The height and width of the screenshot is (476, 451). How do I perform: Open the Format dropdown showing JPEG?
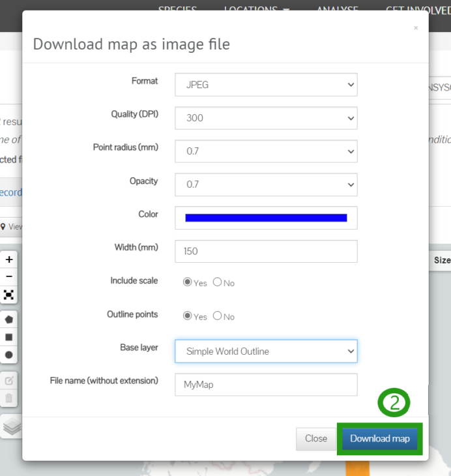(266, 85)
